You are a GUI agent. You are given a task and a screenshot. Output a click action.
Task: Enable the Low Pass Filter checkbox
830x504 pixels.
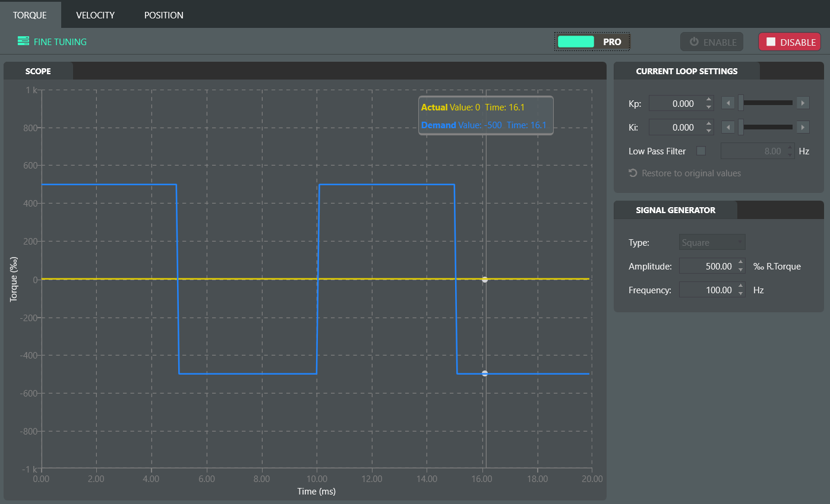click(x=701, y=151)
